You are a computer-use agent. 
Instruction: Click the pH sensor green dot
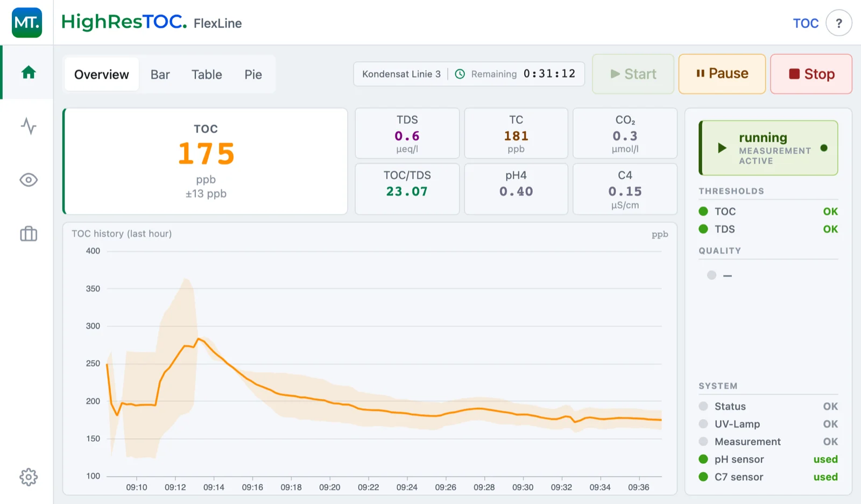(703, 459)
